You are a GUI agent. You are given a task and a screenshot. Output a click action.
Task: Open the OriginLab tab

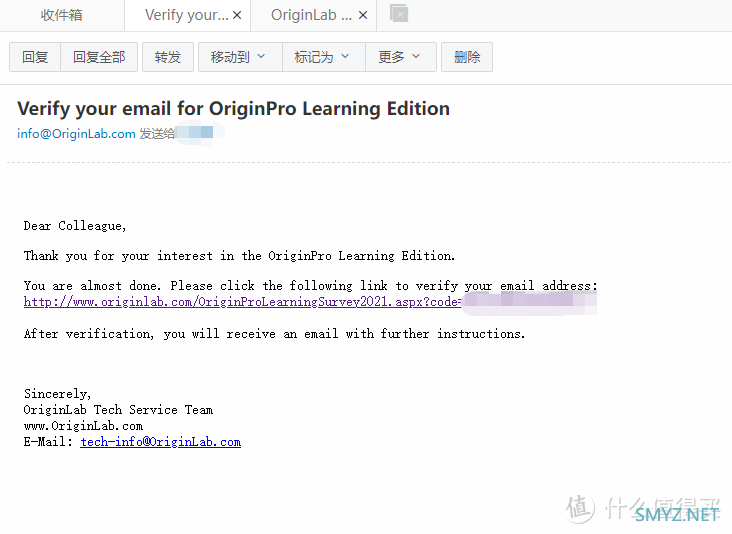pos(311,15)
